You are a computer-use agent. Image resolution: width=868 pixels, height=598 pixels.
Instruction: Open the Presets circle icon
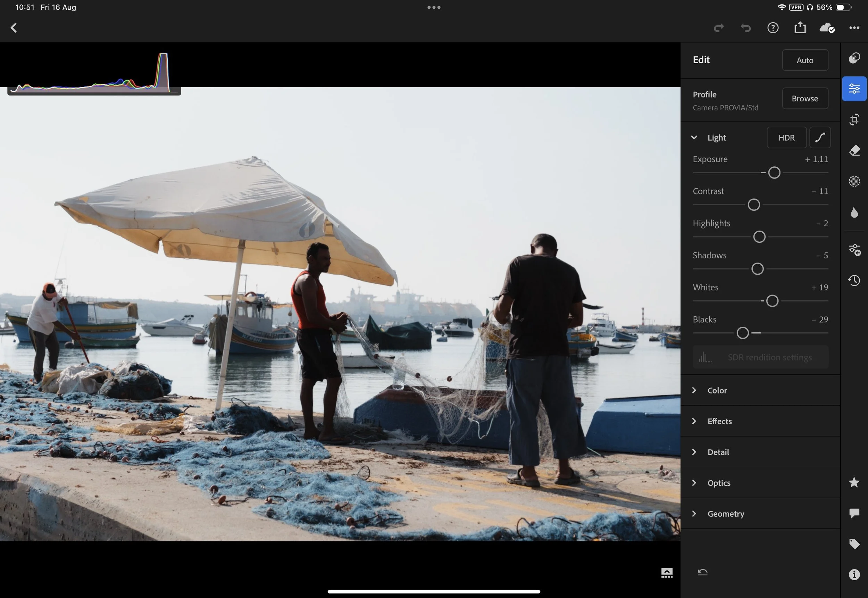(x=854, y=58)
